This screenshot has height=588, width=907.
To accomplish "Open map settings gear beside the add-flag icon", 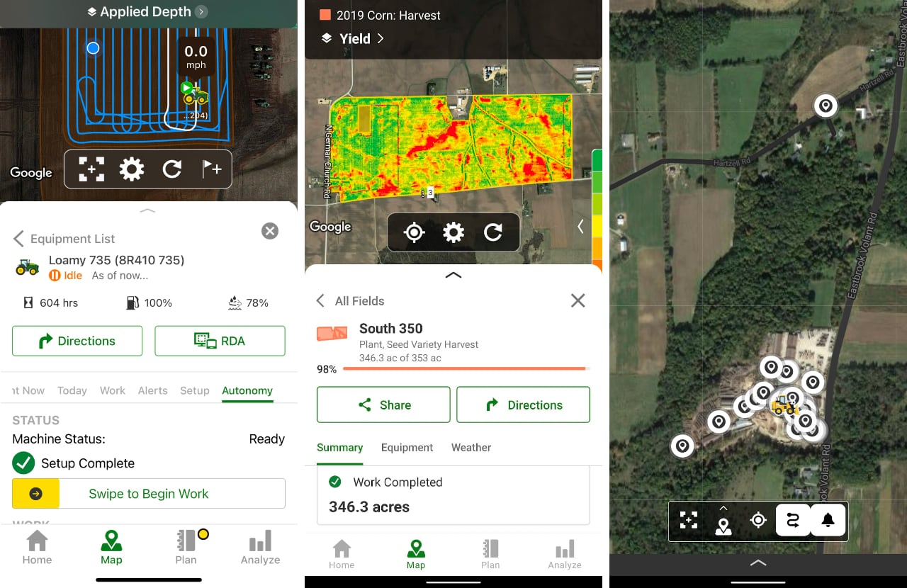I will (132, 169).
